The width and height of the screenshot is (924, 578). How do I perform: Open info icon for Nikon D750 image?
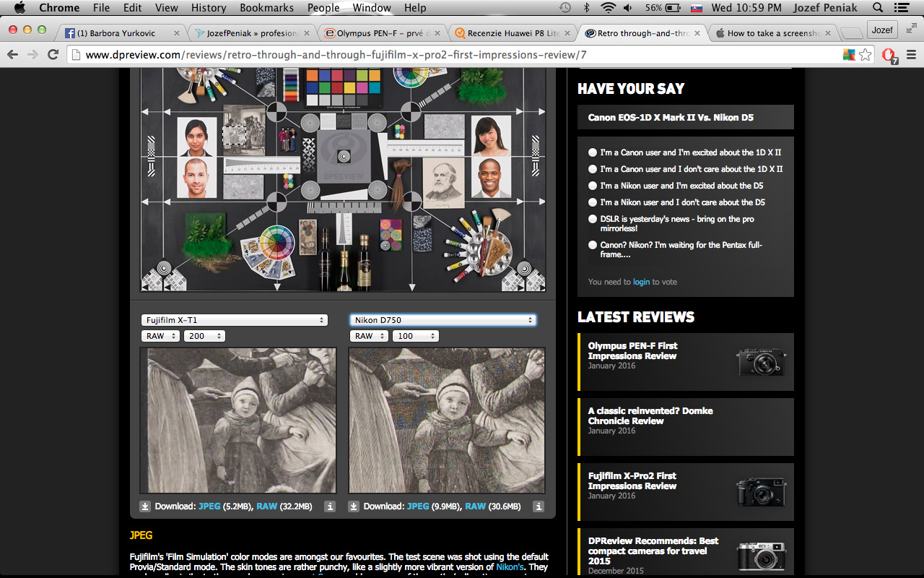(539, 506)
